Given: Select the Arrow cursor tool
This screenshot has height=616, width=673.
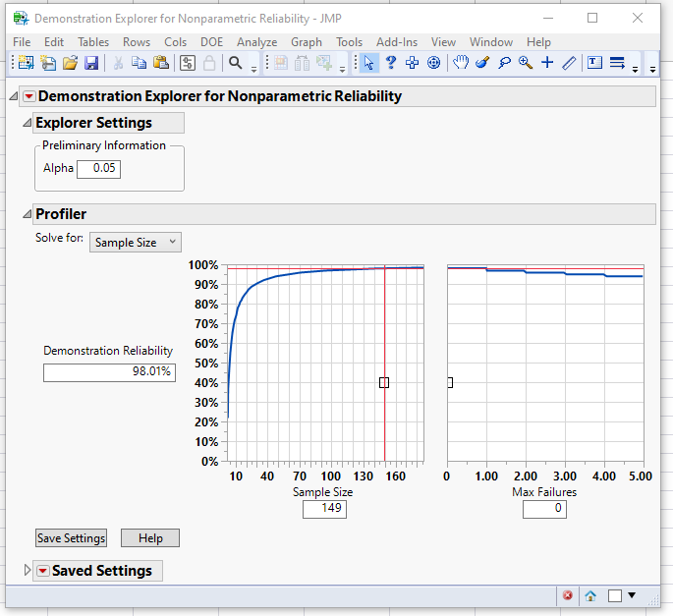Looking at the screenshot, I should (x=368, y=63).
